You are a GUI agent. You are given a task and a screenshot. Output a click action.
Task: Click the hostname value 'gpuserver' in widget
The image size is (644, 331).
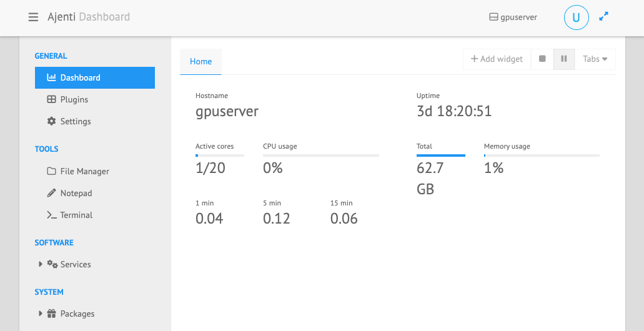227,111
